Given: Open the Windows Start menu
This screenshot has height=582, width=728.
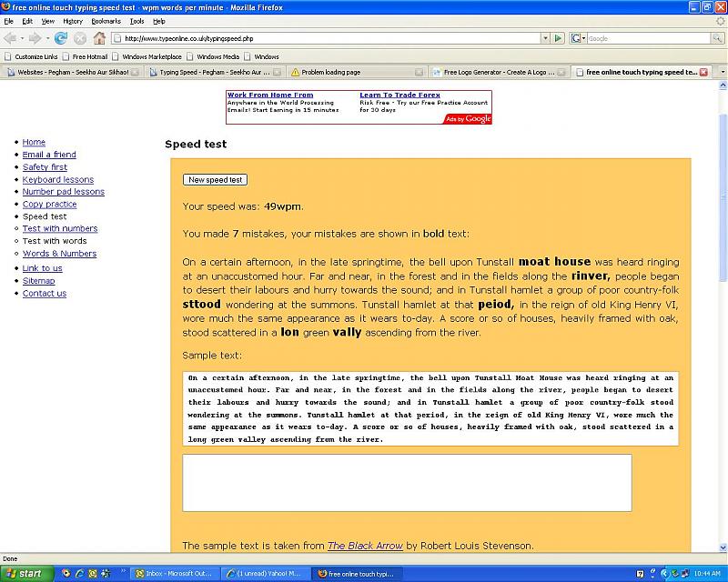Looking at the screenshot, I should coord(26,574).
